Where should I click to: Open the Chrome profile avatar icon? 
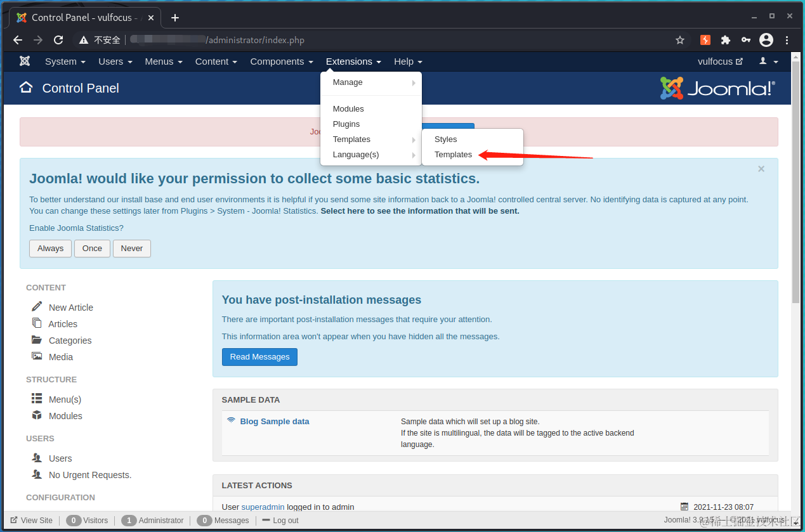coord(766,40)
